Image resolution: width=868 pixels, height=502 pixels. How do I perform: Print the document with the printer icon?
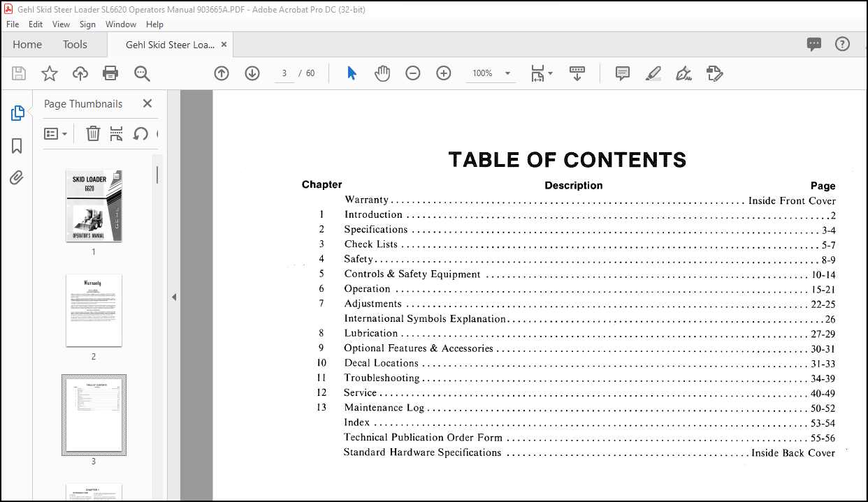point(110,73)
